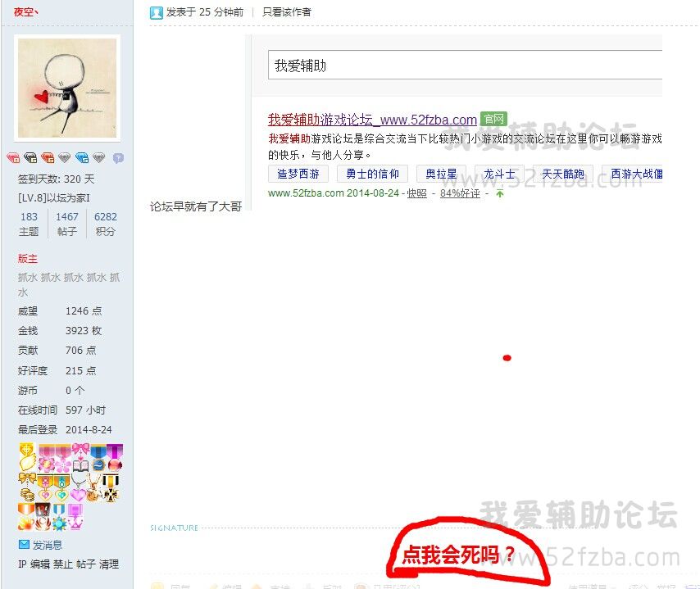Click the 编辑 moderation link
Image resolution: width=700 pixels, height=589 pixels.
coord(40,564)
